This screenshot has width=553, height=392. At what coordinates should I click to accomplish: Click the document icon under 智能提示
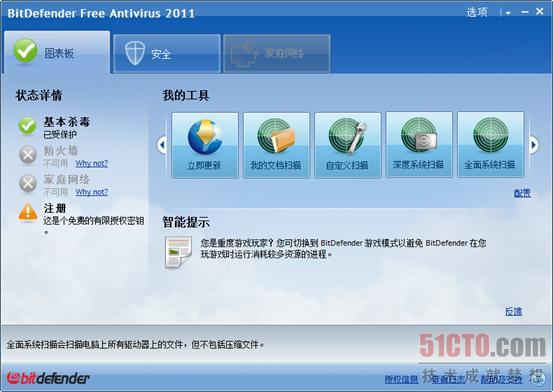pos(178,252)
